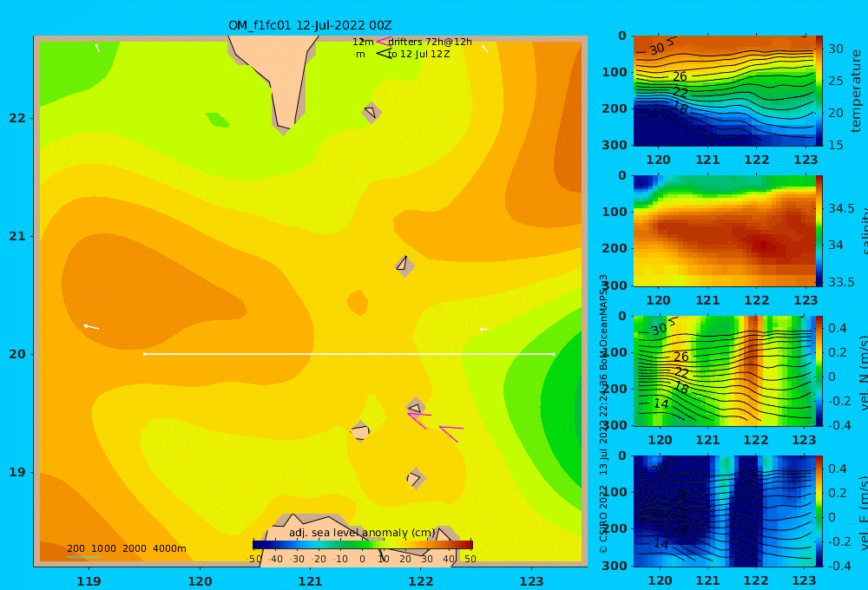
Task: Click the 18 contour label in the temperature panel
Action: (681, 108)
